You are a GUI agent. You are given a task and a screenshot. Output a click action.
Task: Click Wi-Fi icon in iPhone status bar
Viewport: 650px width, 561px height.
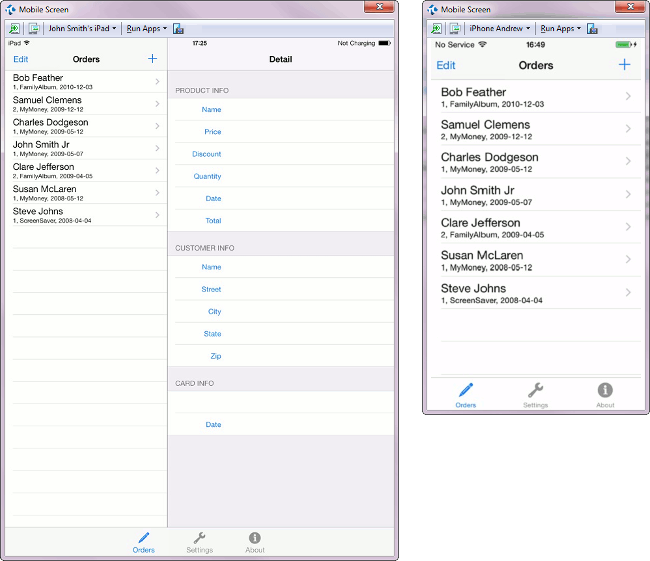point(482,44)
